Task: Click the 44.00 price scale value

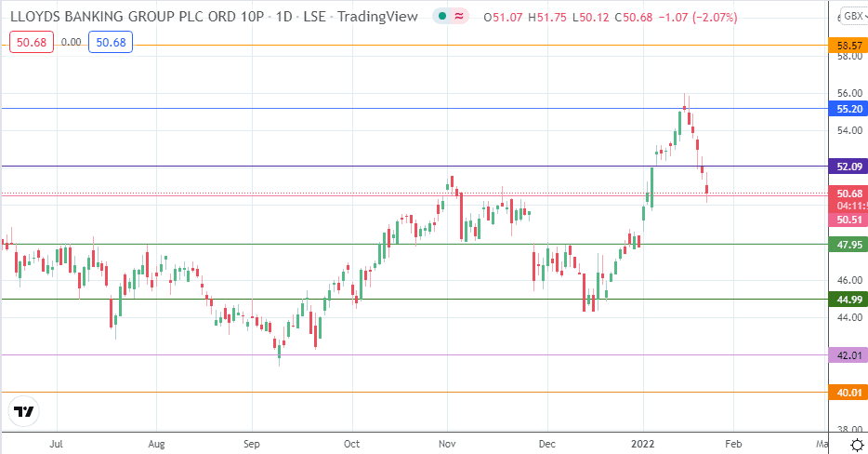Action: [x=849, y=317]
